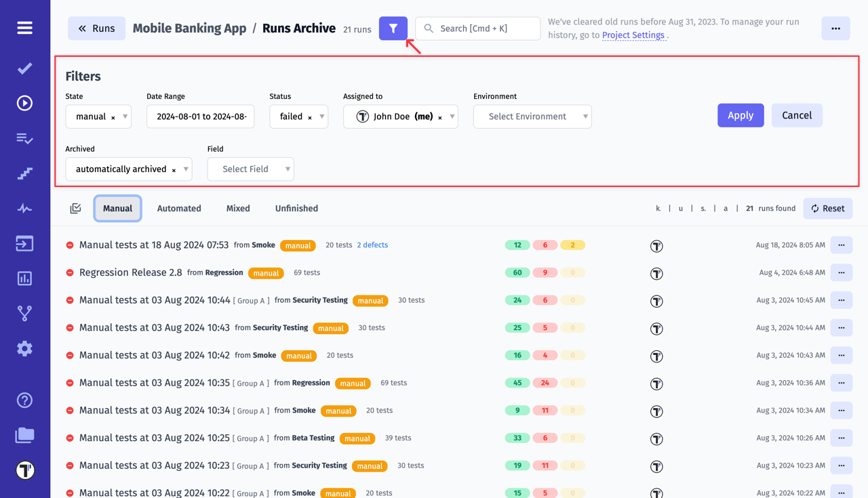Click 'Beta Testing' plan name
Viewport: 868px width, 498px height.
pyautogui.click(x=313, y=438)
